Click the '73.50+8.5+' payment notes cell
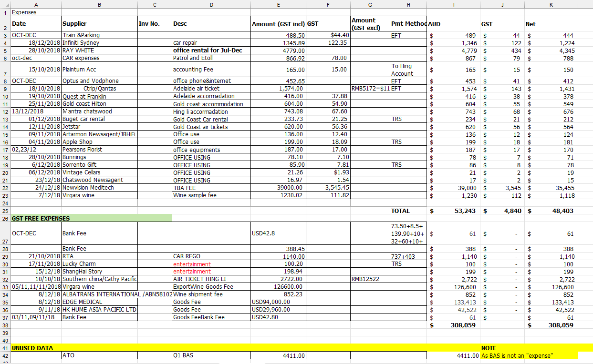The height and width of the screenshot is (364, 593). (x=408, y=233)
